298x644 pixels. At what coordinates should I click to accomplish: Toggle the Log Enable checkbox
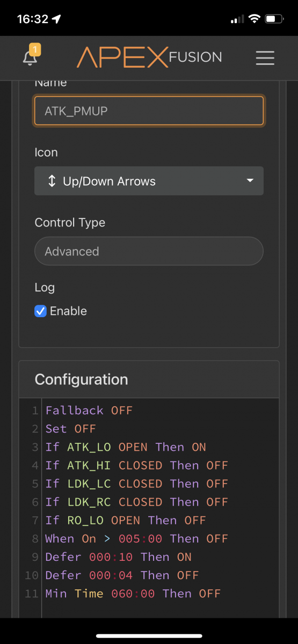click(40, 311)
